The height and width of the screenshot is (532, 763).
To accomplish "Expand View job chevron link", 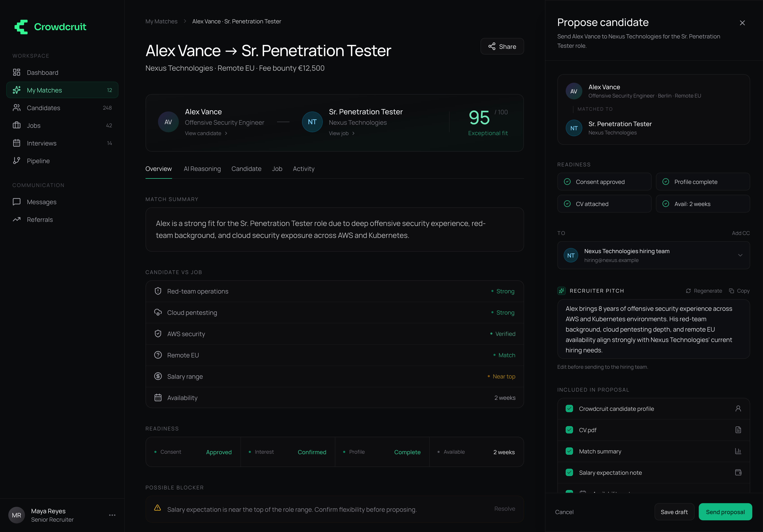I will click(x=342, y=133).
